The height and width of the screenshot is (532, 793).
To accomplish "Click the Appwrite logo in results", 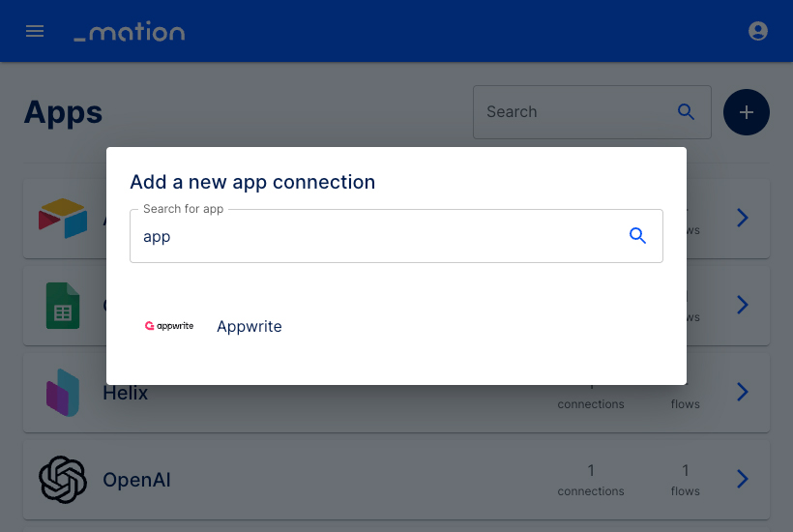I will click(169, 326).
